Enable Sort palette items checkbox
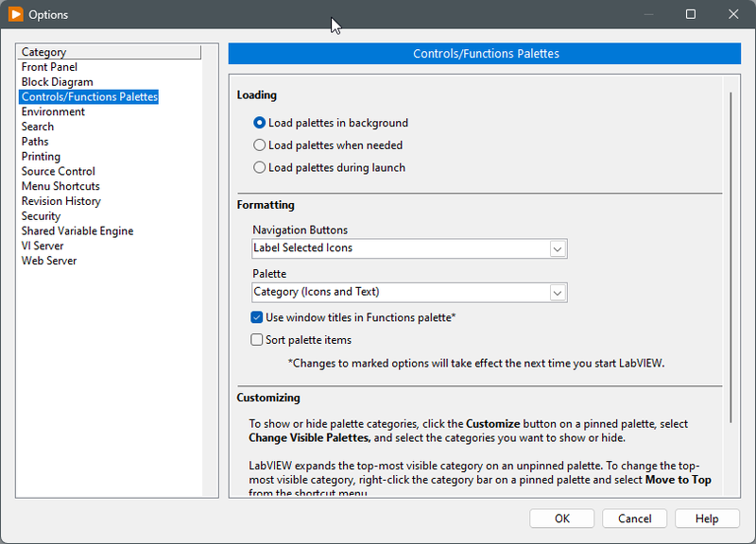 pos(257,340)
